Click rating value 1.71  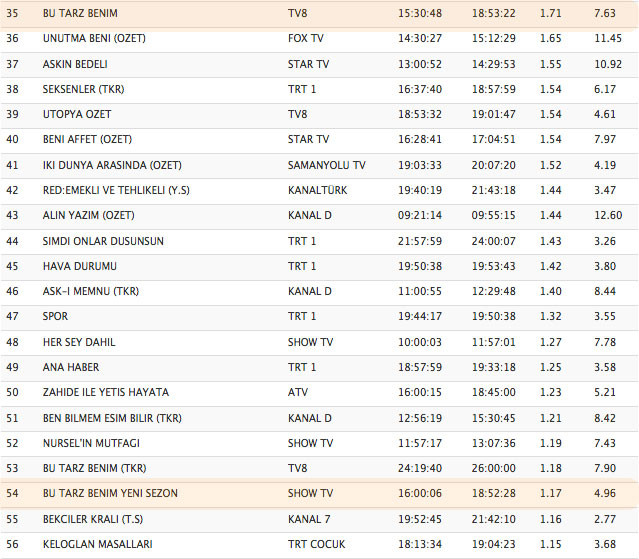551,13
